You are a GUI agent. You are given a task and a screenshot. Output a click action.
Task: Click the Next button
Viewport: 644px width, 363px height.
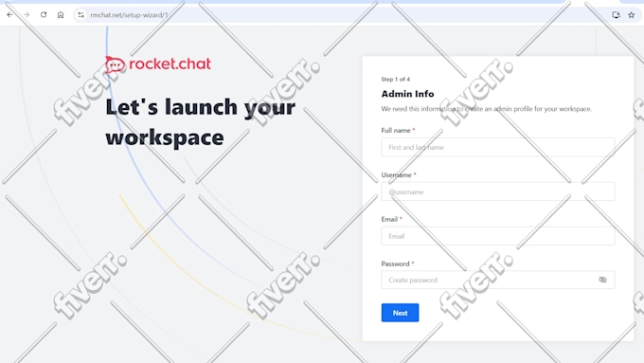click(400, 313)
